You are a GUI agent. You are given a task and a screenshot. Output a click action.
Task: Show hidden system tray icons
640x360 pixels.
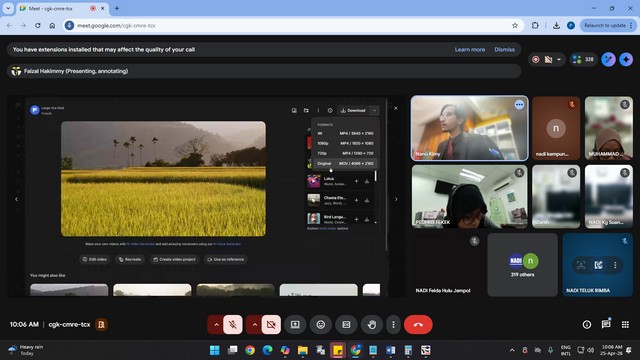point(512,350)
